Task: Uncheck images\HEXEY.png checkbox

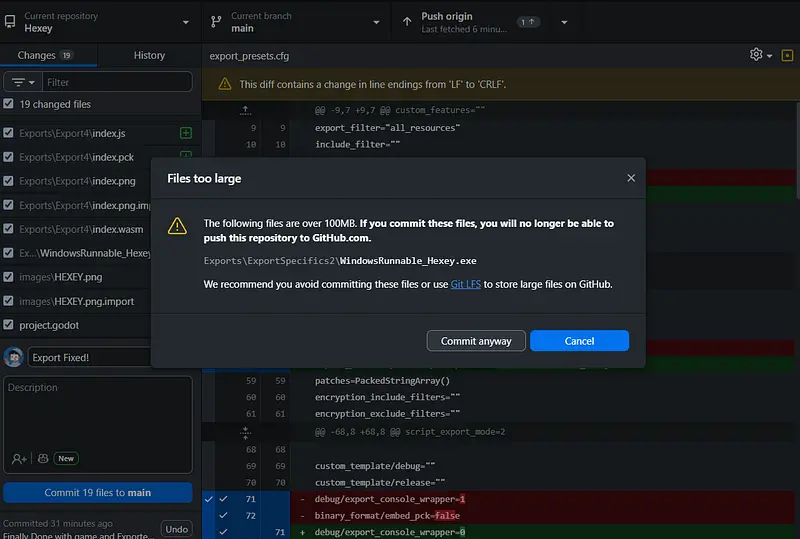Action: (9, 277)
